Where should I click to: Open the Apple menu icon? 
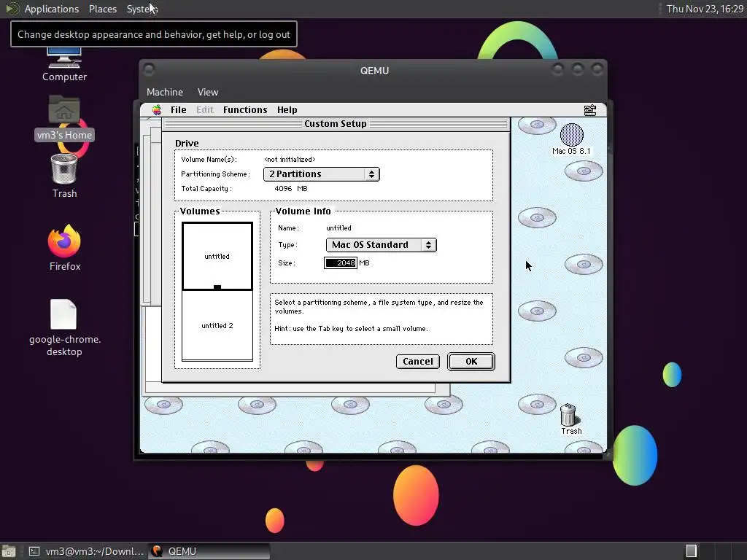pyautogui.click(x=157, y=110)
